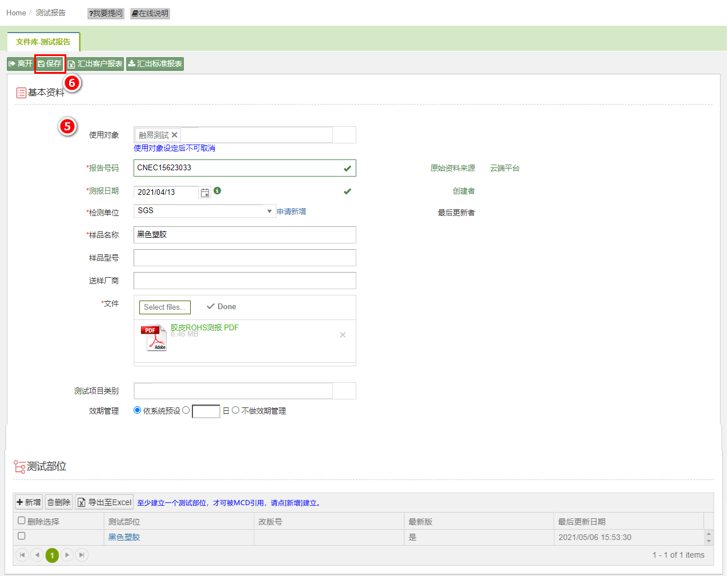Sort by 最后更新日期 column header

582,522
